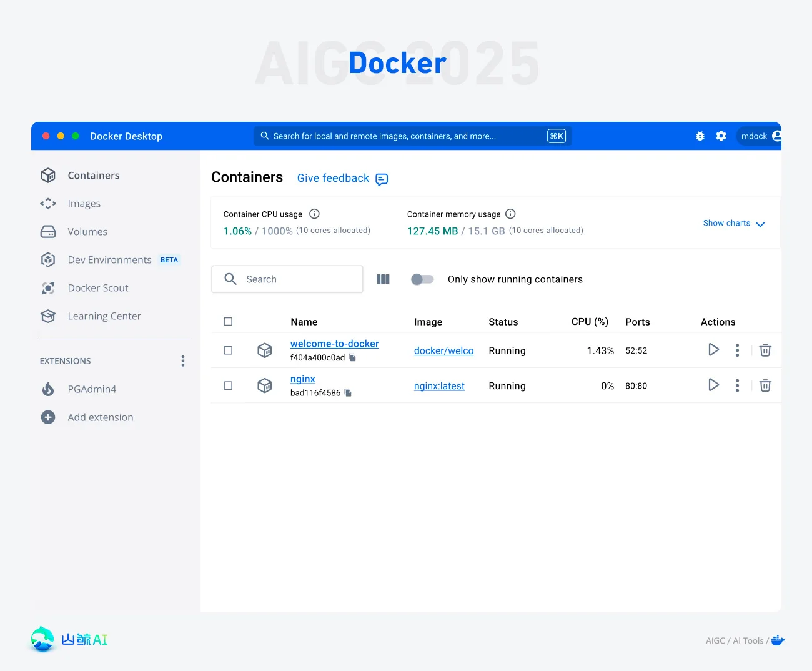
Task: Click the feedback speech bubble icon
Action: (x=382, y=179)
